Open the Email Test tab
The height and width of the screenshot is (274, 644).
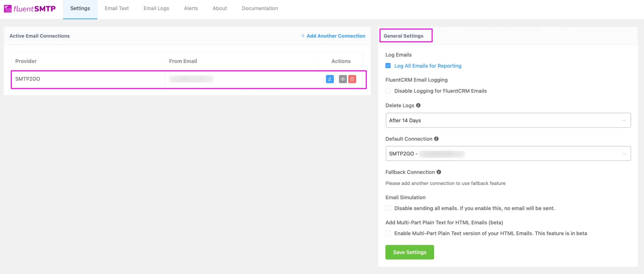[x=117, y=9]
